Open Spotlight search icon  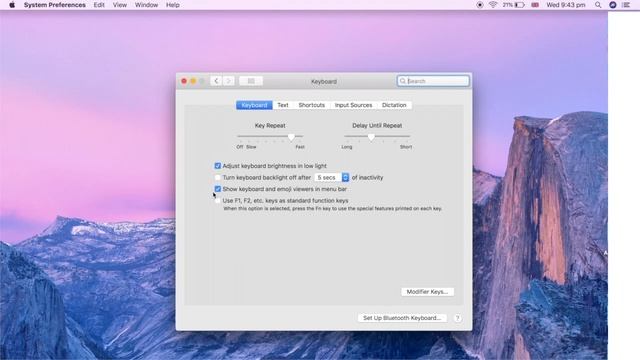tap(598, 5)
